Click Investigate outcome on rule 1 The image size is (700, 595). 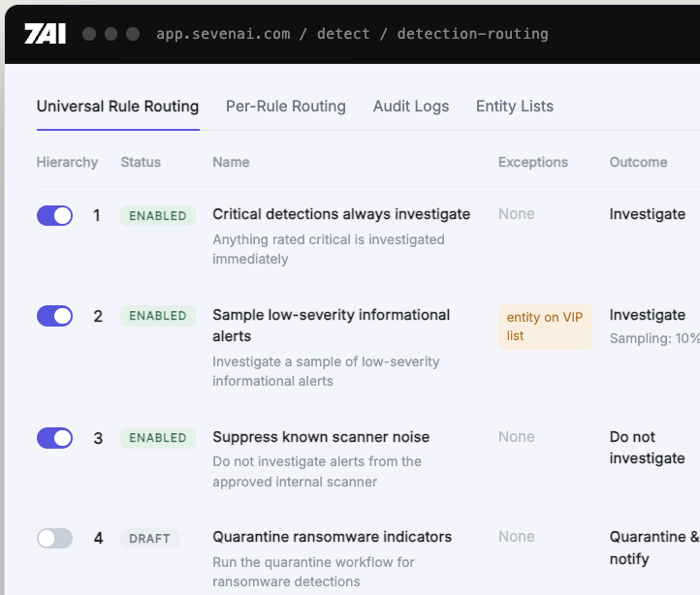pyautogui.click(x=648, y=214)
